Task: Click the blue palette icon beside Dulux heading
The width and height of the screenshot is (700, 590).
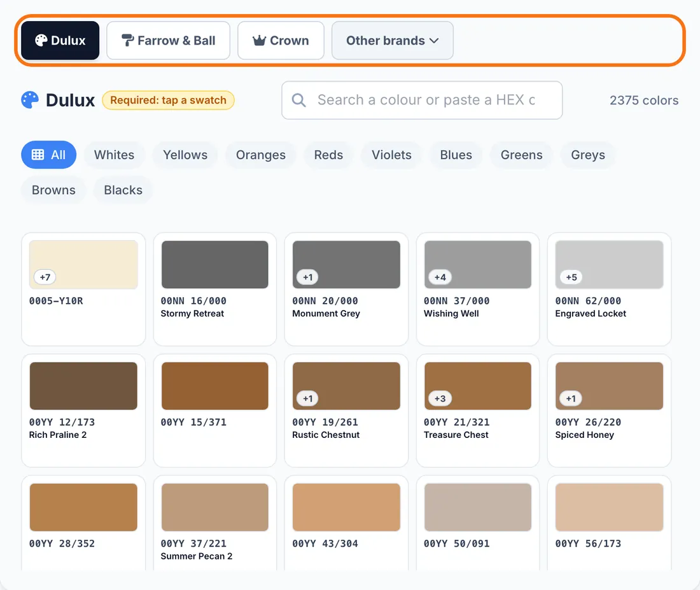Action: pyautogui.click(x=30, y=100)
